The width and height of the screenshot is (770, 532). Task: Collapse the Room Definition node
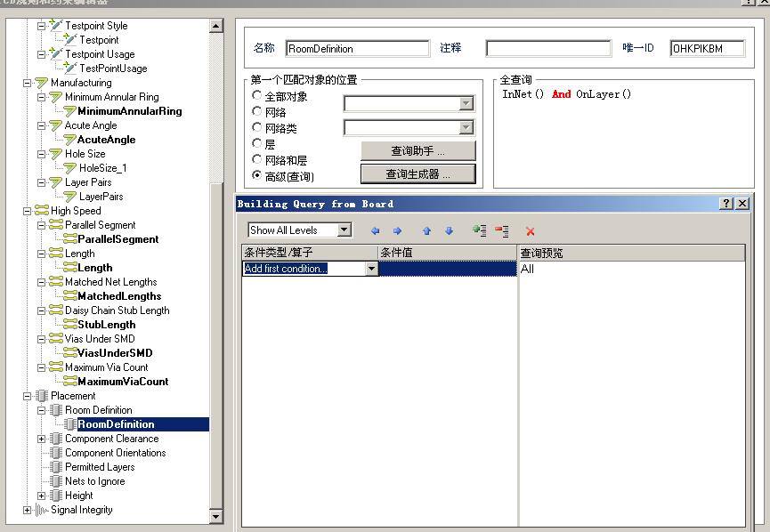[x=42, y=410]
